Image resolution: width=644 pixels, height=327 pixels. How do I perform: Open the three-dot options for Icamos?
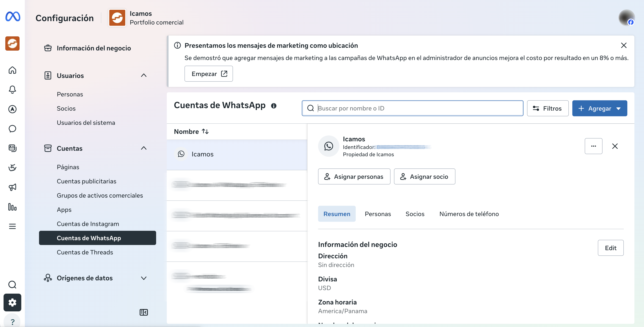(x=593, y=146)
